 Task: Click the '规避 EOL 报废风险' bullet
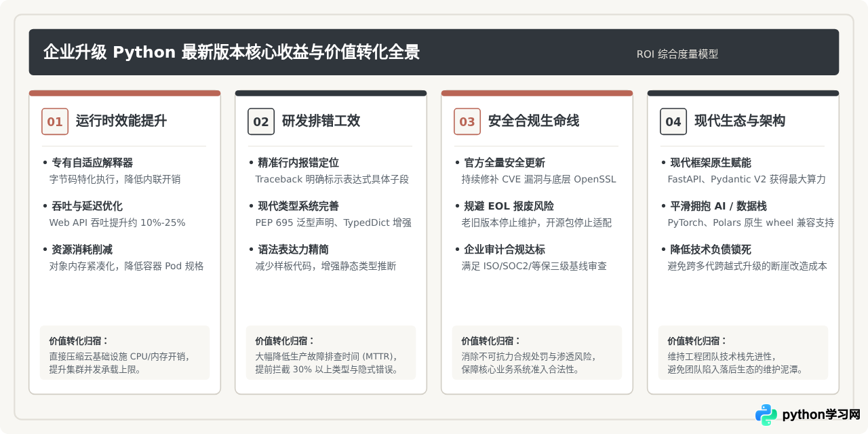click(x=509, y=206)
